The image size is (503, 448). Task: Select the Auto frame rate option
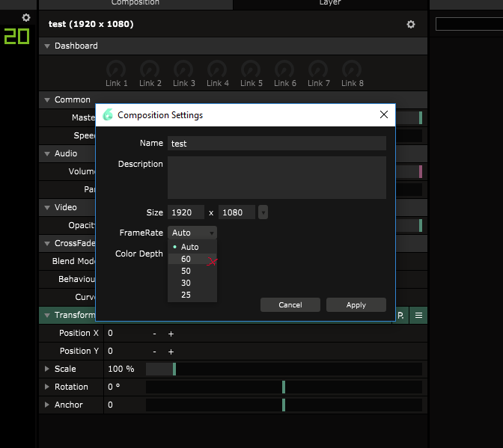click(x=189, y=247)
